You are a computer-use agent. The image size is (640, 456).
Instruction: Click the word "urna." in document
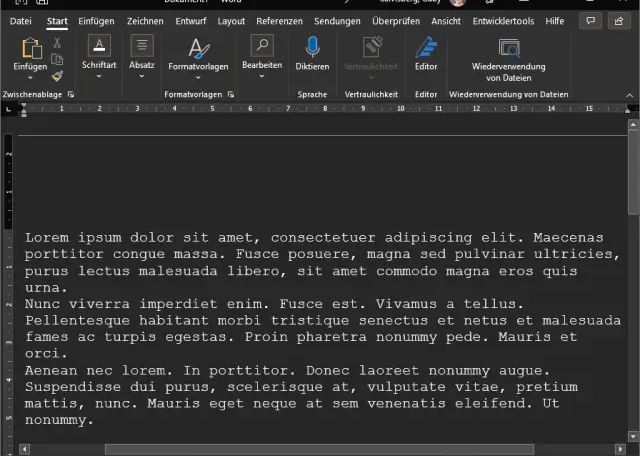(46, 288)
